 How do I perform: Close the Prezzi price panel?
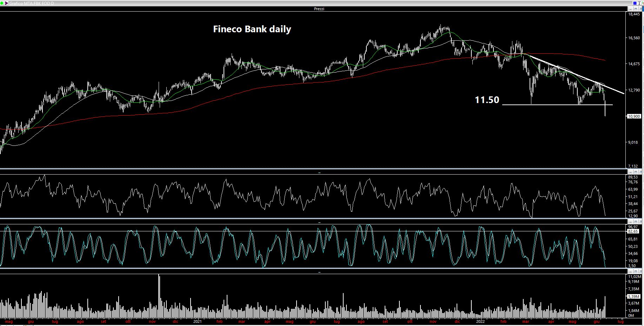coord(640,9)
